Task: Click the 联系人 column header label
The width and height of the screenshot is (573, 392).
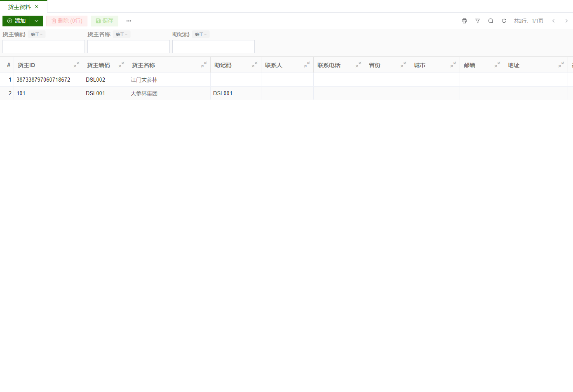Action: pos(274,65)
